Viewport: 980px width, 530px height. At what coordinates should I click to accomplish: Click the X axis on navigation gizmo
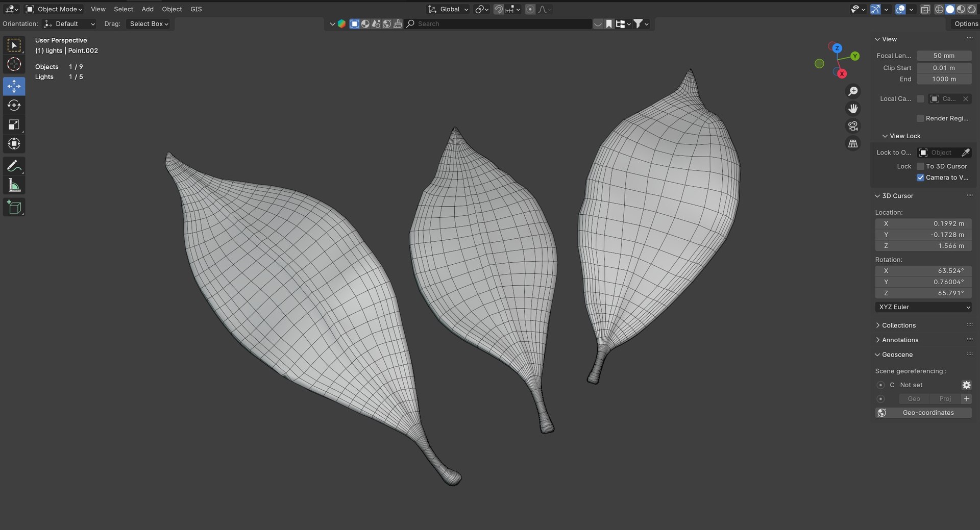click(842, 73)
